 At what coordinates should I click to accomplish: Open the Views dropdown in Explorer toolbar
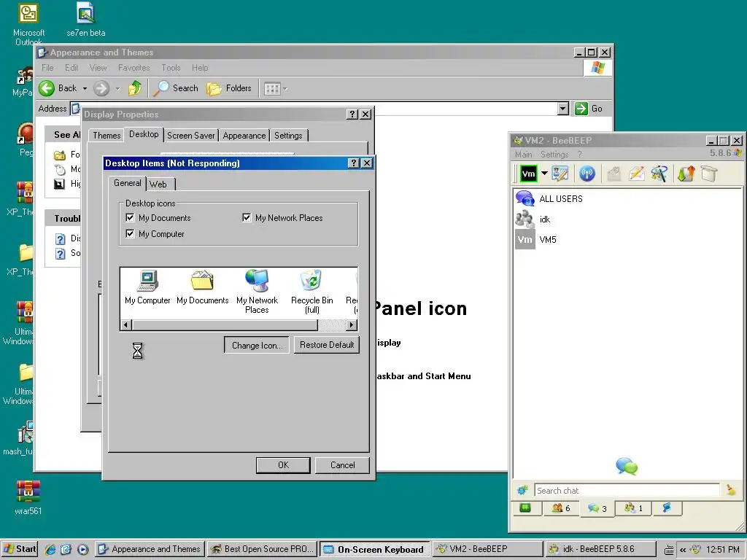(276, 88)
